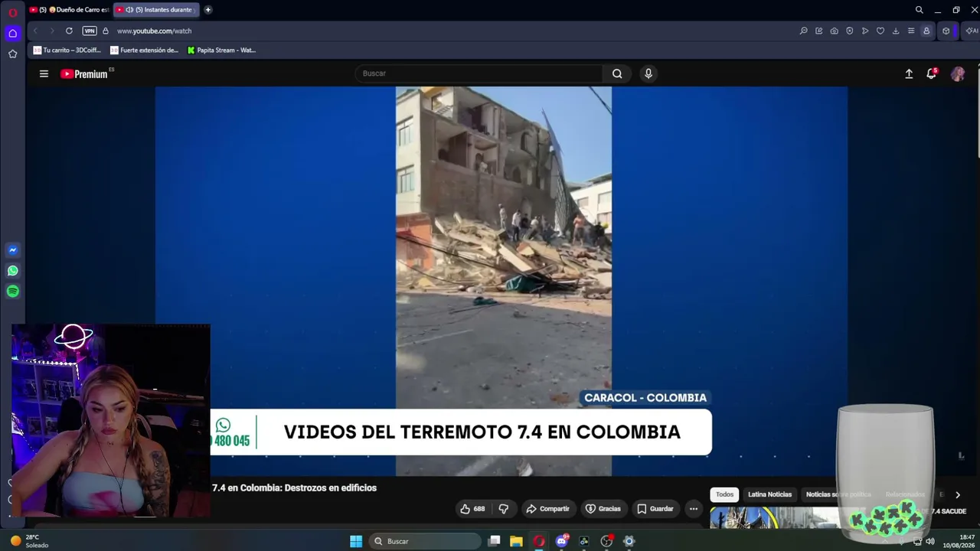Start YouTube voice search microphone

(648, 73)
